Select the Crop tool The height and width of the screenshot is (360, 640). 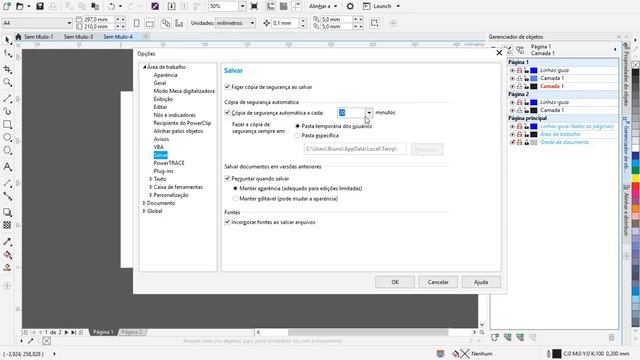(x=7, y=69)
